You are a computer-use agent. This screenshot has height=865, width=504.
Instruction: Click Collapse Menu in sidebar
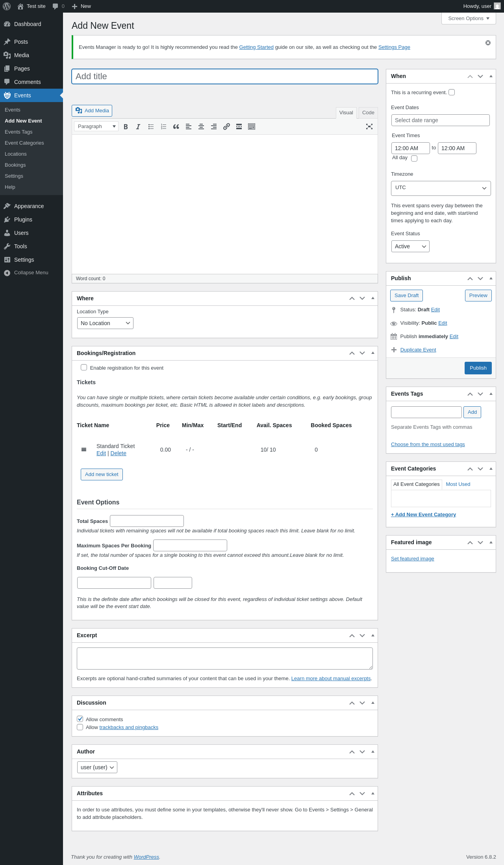click(x=31, y=273)
